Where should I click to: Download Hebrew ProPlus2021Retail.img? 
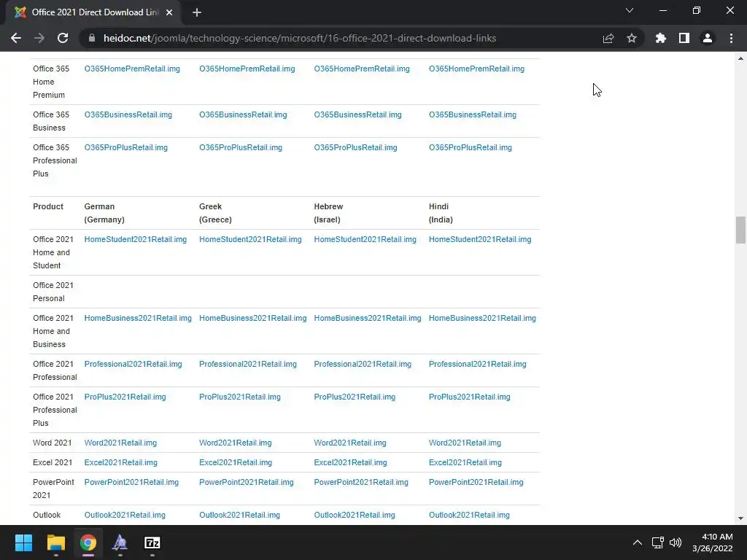tap(355, 397)
